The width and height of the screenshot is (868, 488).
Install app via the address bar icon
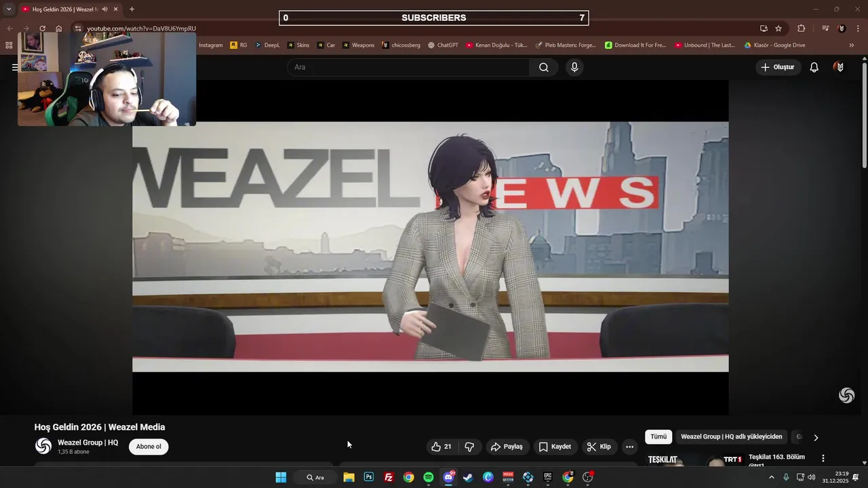point(764,28)
